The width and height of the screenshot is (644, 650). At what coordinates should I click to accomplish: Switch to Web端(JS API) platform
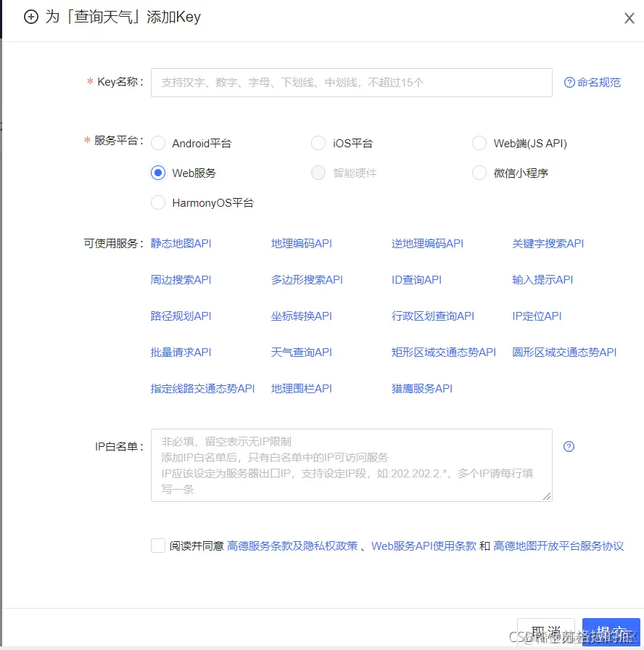click(x=479, y=143)
